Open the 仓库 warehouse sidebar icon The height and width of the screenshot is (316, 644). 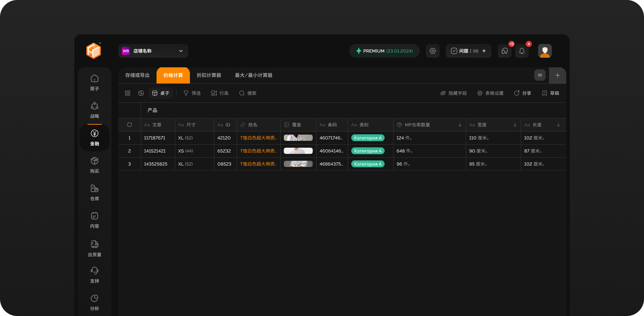pos(95,189)
